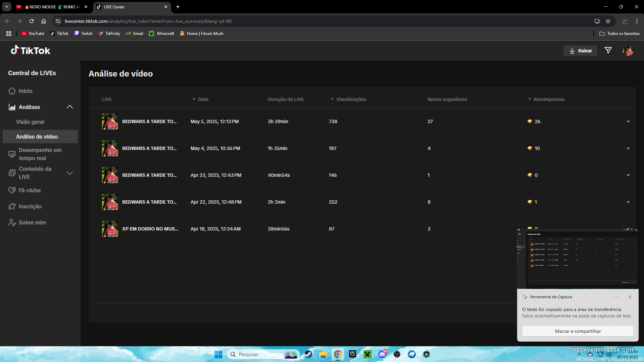Open Gmail bookmark
This screenshot has height=362, width=644.
(134, 34)
